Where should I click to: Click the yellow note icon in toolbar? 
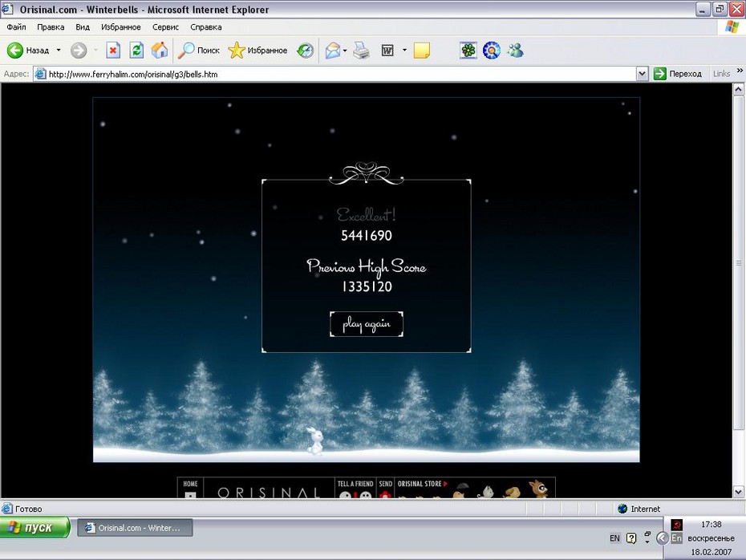[421, 50]
